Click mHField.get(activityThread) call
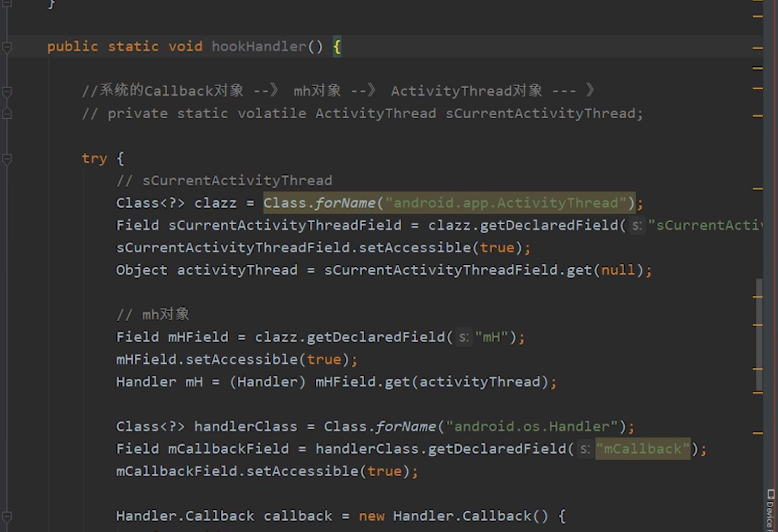The width and height of the screenshot is (778, 532). (x=432, y=382)
